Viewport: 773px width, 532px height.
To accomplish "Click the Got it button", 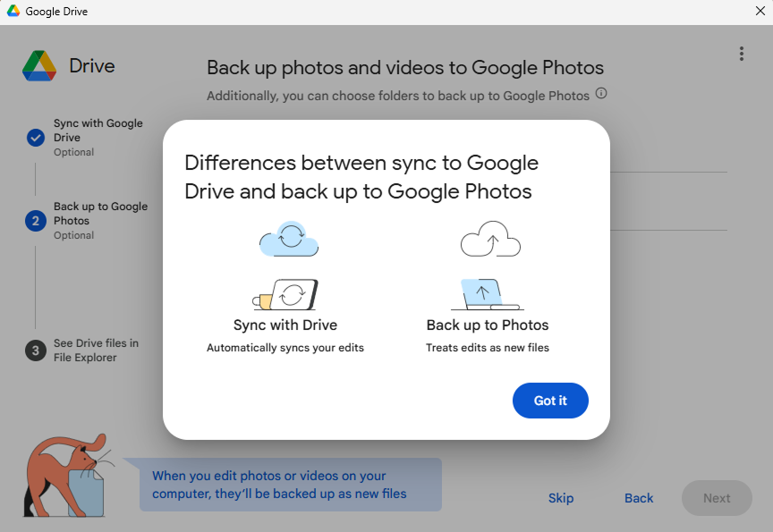I will coord(550,401).
